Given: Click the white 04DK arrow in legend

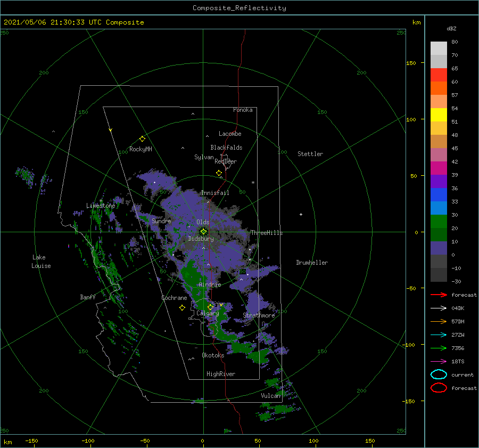Looking at the screenshot, I should click(x=439, y=308).
